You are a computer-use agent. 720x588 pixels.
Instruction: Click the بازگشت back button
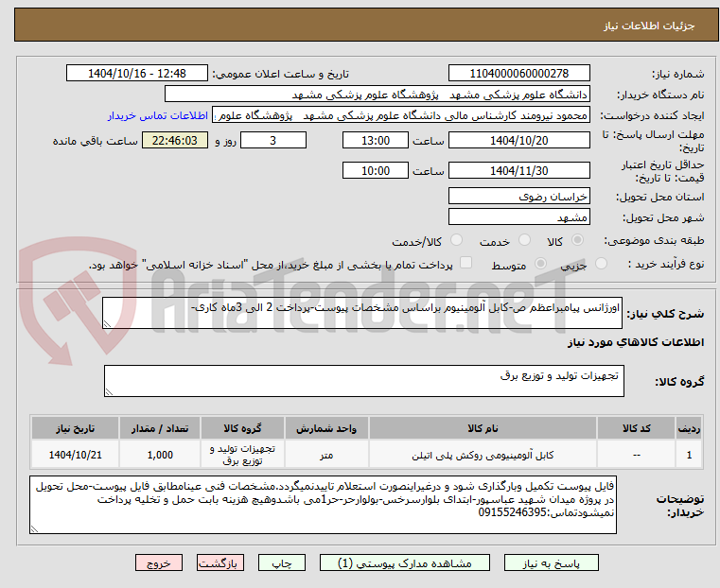pos(220,562)
